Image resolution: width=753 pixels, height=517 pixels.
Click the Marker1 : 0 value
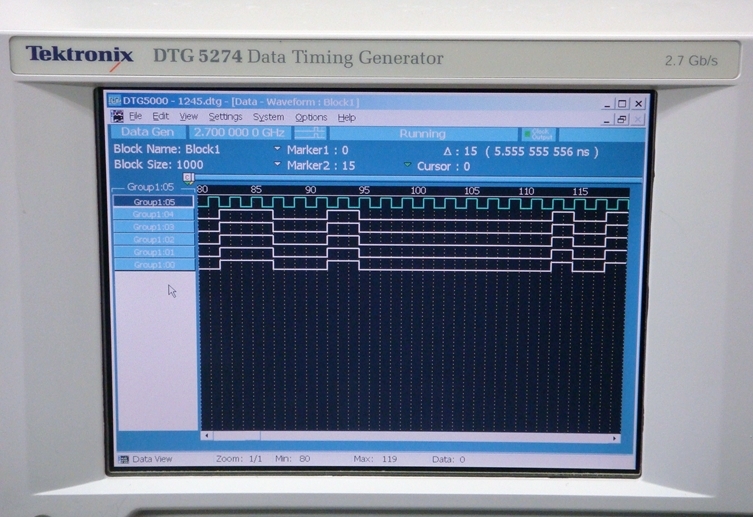point(317,150)
